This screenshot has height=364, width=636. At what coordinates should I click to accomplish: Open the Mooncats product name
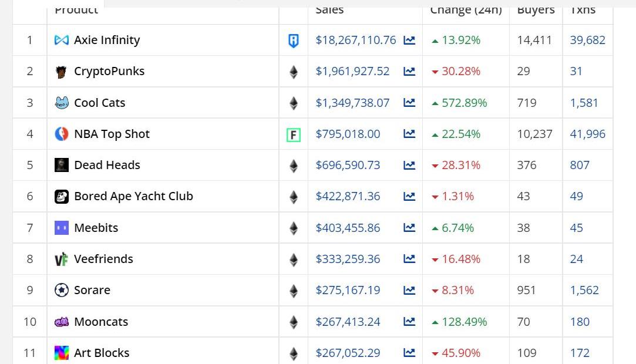point(101,322)
